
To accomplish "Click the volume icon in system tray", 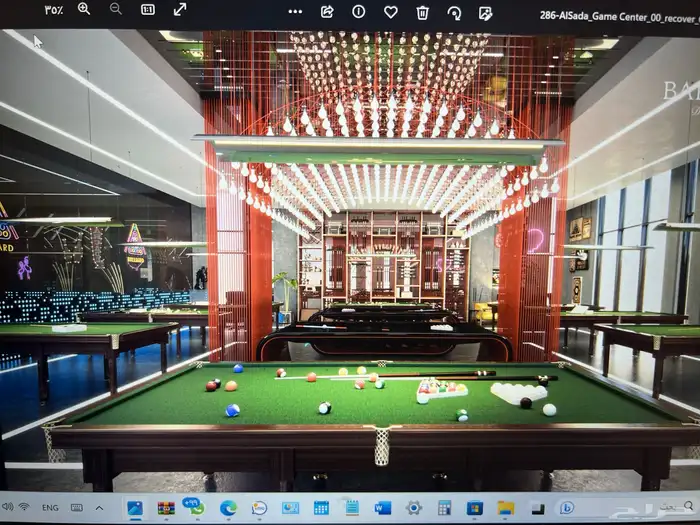I will click(x=8, y=507).
